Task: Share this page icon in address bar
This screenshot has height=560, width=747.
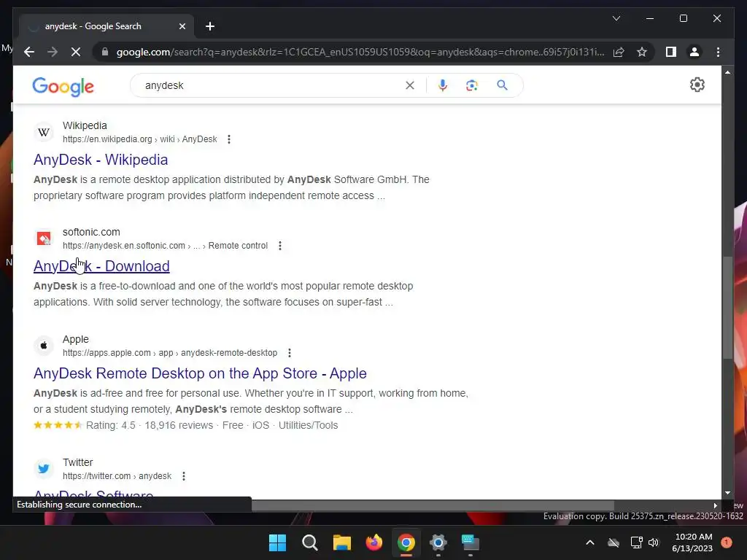Action: click(x=619, y=52)
